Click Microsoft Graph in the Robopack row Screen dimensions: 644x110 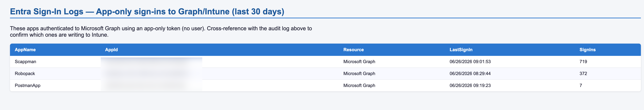click(x=359, y=74)
